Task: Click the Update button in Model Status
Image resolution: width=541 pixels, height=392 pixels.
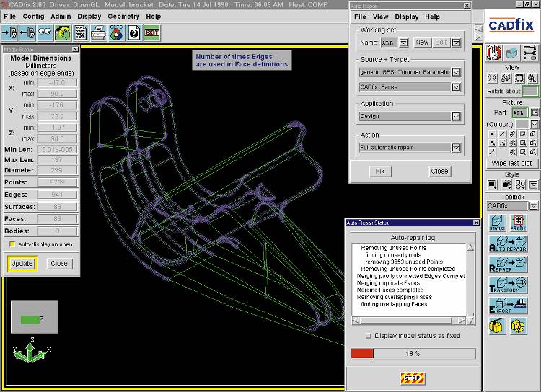Action: pyautogui.click(x=22, y=264)
